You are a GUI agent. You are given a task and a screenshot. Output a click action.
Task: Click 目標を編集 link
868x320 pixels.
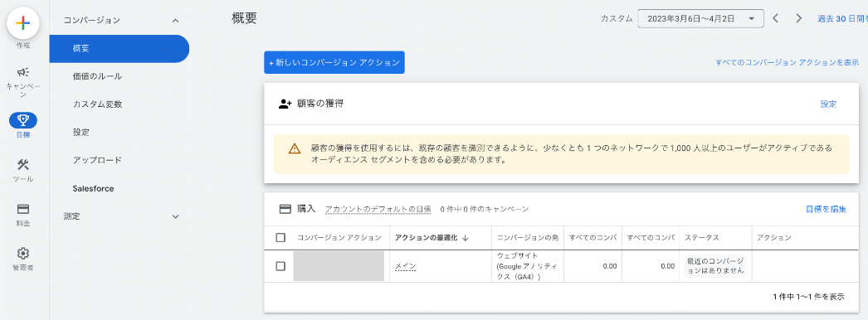[826, 209]
